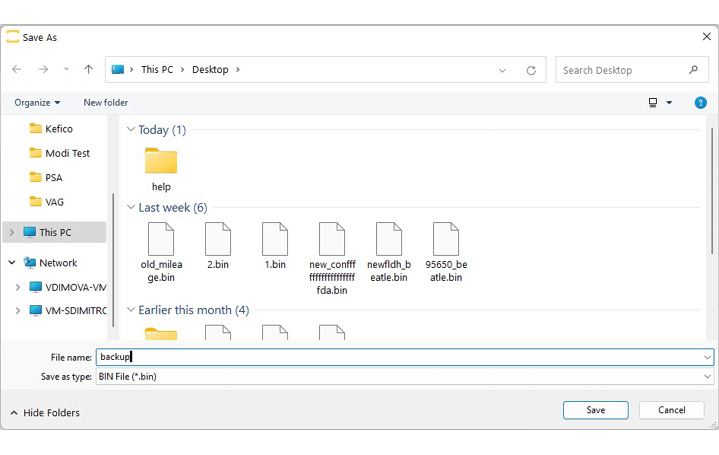Select the old_mileage.bin file icon
The height and width of the screenshot is (455, 719).
click(x=161, y=241)
